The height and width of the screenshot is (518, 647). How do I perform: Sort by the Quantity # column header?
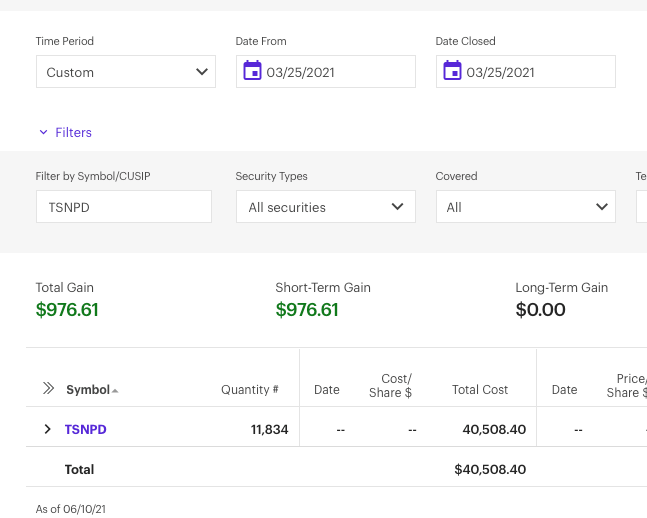coord(249,390)
